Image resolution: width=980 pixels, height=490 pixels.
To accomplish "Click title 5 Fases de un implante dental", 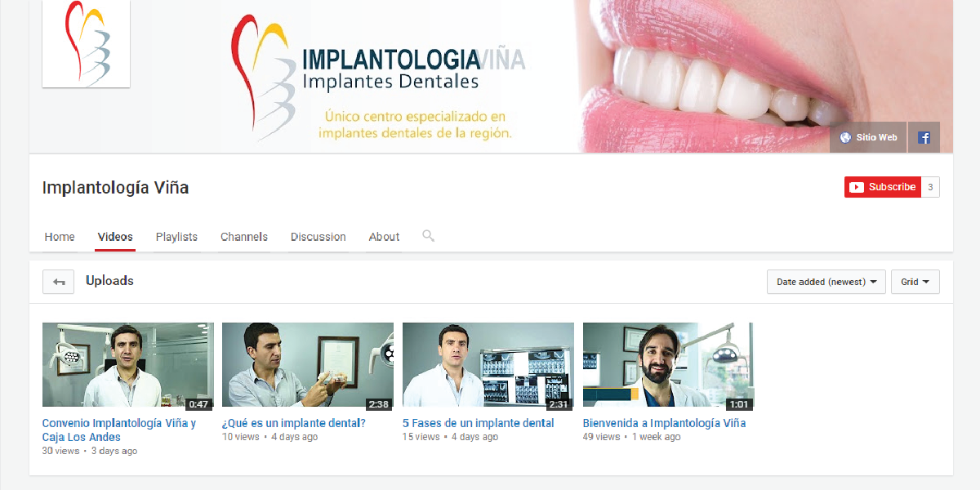I will (x=479, y=423).
